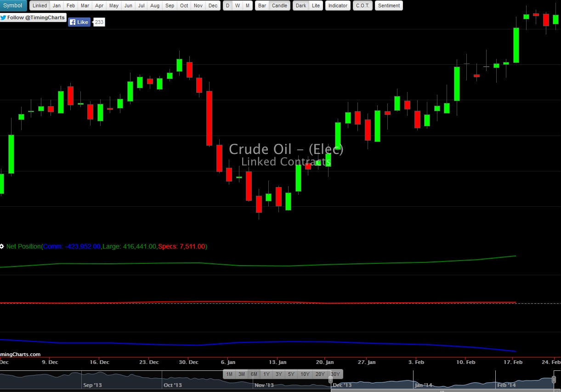Set chart range to 1Y
The image size is (561, 392).
pyautogui.click(x=266, y=374)
